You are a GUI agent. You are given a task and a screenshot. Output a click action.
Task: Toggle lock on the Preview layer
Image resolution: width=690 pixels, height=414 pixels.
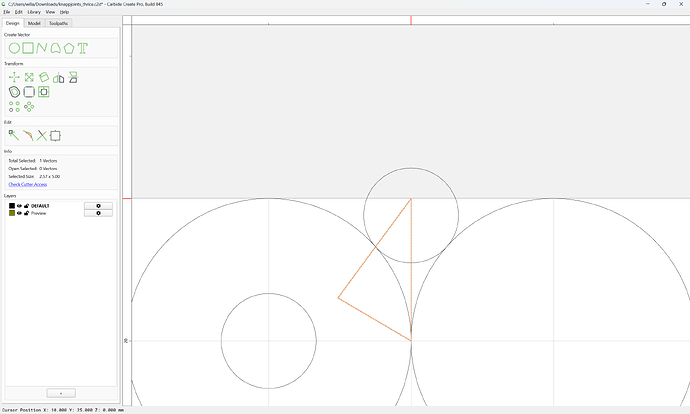click(x=26, y=213)
